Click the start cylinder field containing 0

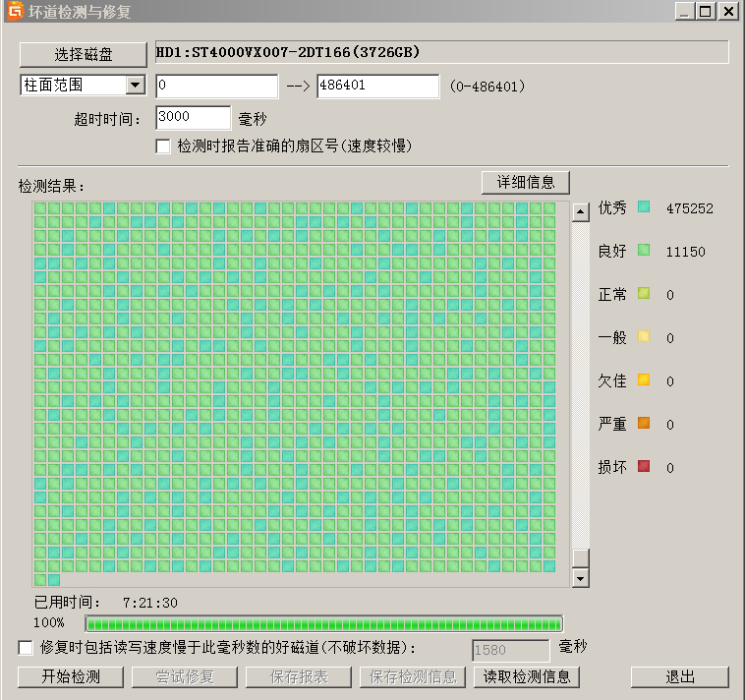(x=217, y=86)
